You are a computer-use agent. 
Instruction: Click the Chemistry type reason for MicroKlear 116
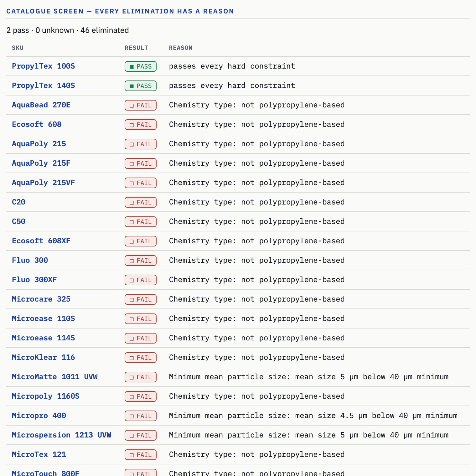point(257,357)
